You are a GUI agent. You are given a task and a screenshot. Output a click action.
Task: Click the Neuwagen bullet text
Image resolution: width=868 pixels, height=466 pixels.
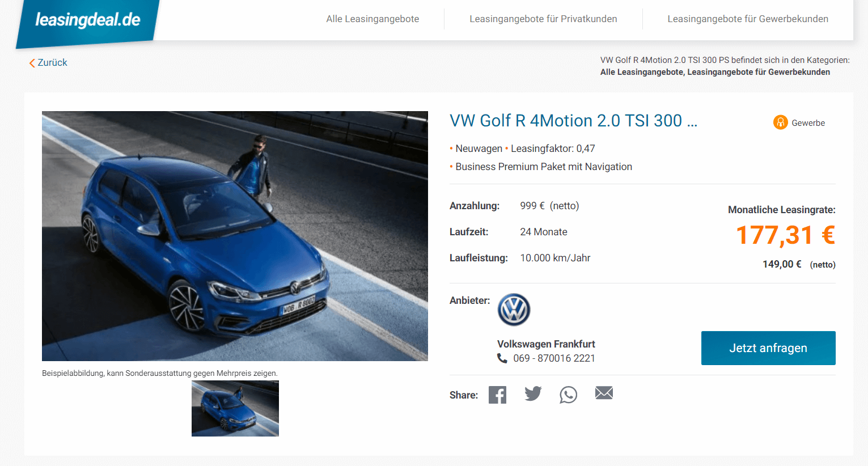(x=479, y=149)
